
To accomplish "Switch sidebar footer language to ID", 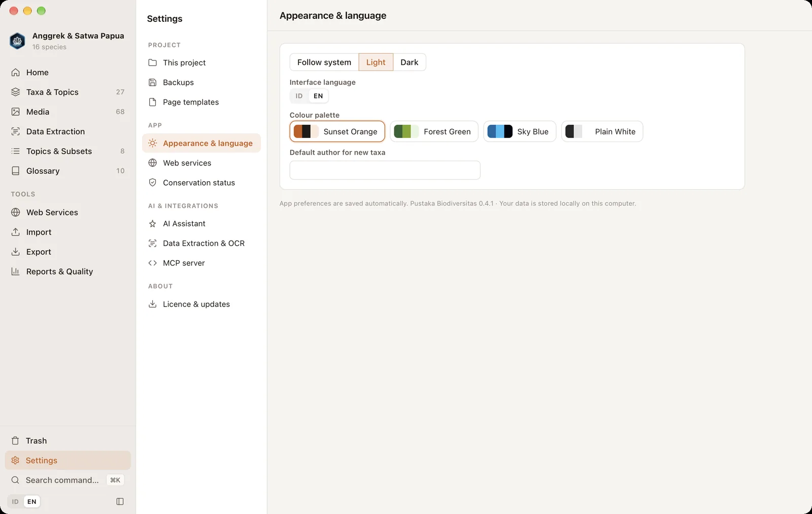I will pyautogui.click(x=15, y=502).
